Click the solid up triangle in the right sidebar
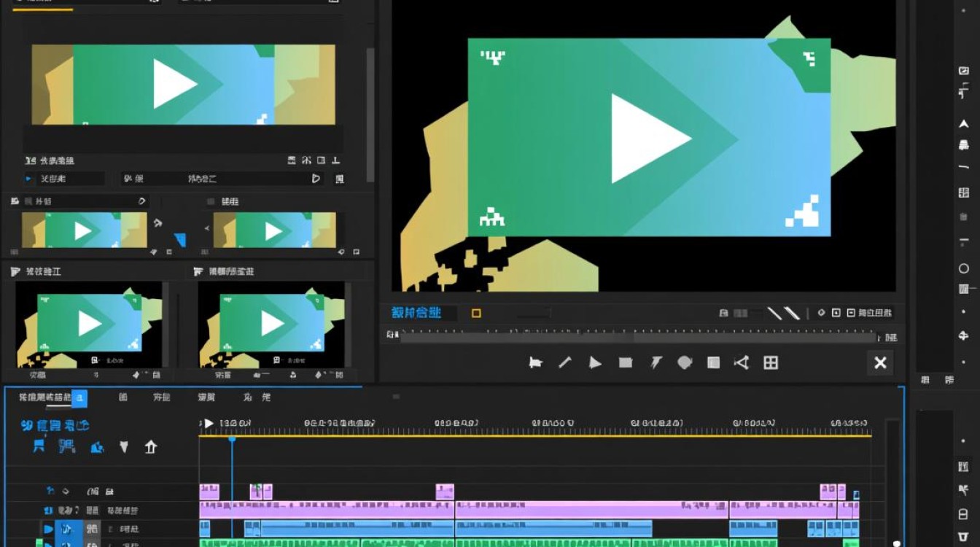The width and height of the screenshot is (980, 547). [963, 125]
